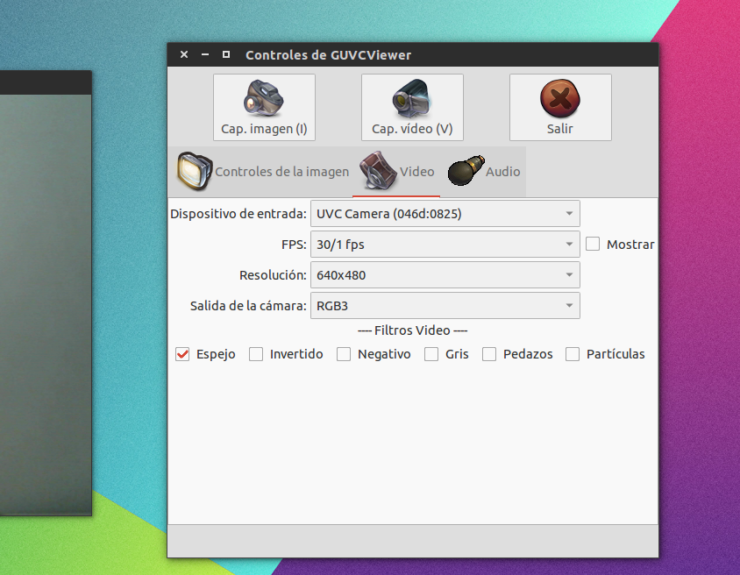The height and width of the screenshot is (575, 740).
Task: Click the Audio tab microphone icon
Action: point(465,172)
